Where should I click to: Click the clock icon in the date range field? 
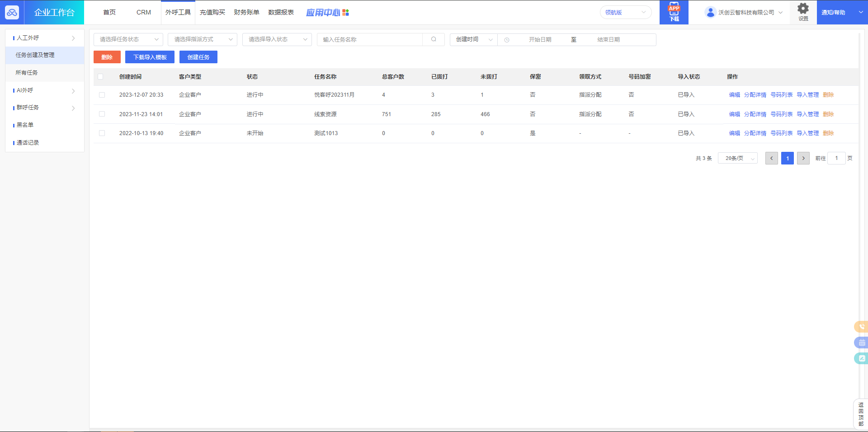click(x=507, y=40)
